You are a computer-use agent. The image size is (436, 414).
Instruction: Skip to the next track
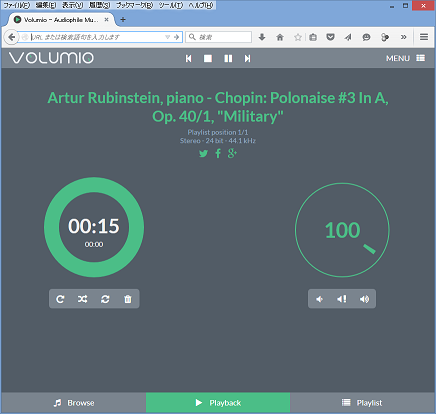[x=247, y=59]
